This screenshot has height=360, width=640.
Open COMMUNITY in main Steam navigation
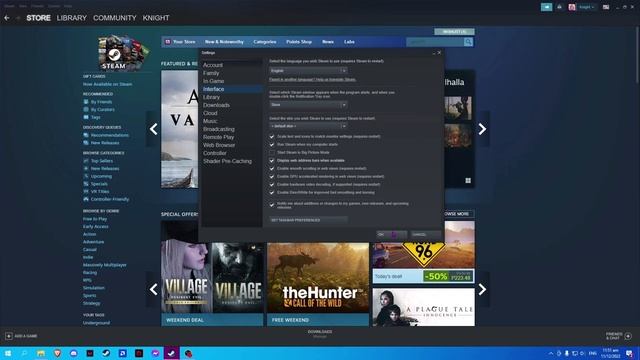click(114, 18)
